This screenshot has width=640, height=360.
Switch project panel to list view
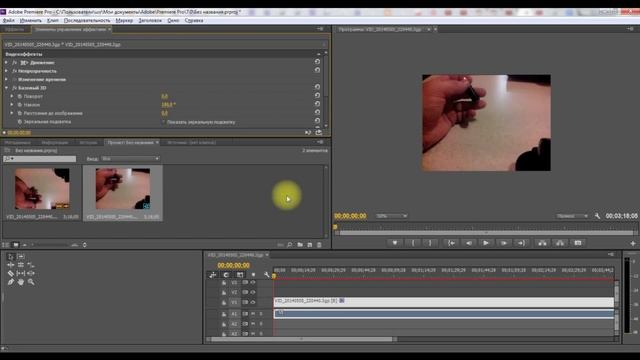pyautogui.click(x=5, y=245)
